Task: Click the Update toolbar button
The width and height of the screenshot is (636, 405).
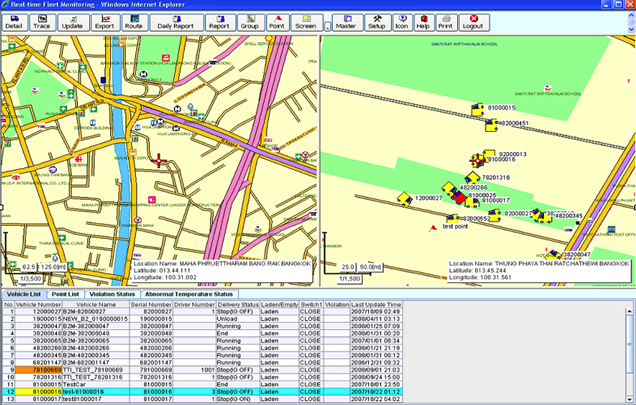Action: click(73, 22)
